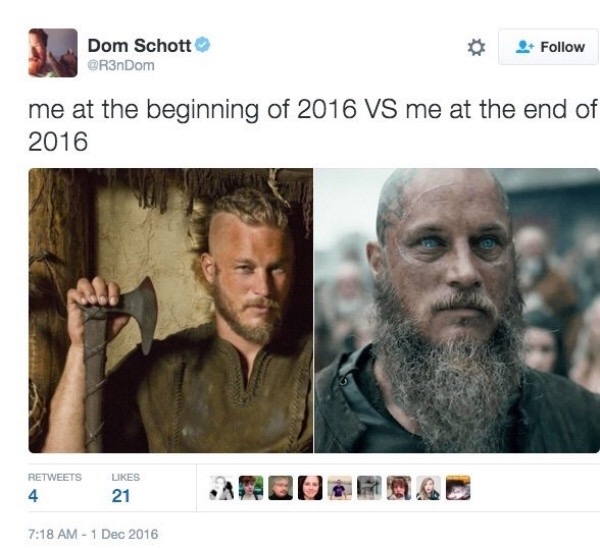Open the liker avatar wearing black turtleneck
The image size is (600, 548).
coord(280,488)
